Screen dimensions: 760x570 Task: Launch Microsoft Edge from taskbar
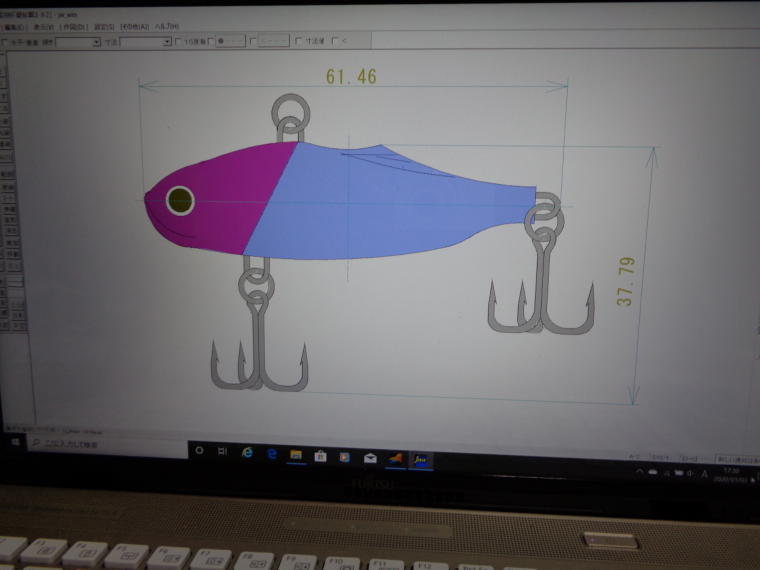pos(272,454)
